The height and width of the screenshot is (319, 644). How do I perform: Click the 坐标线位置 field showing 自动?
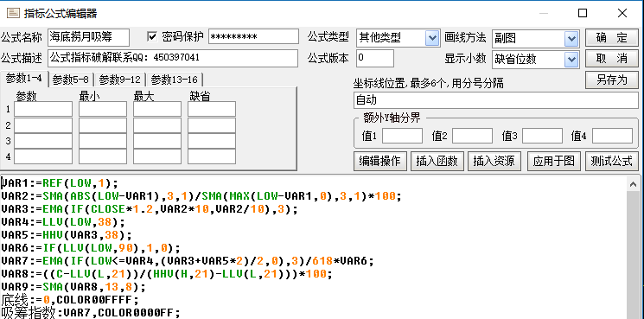click(495, 100)
